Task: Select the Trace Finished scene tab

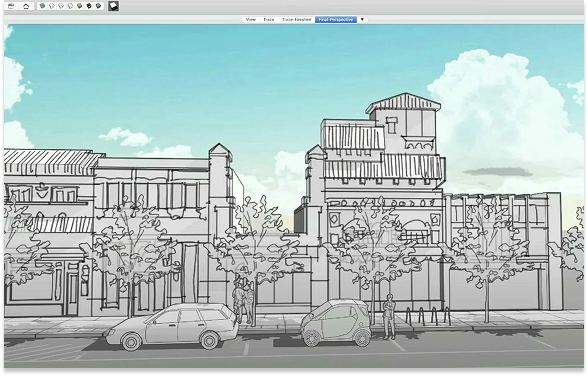Action: (296, 19)
